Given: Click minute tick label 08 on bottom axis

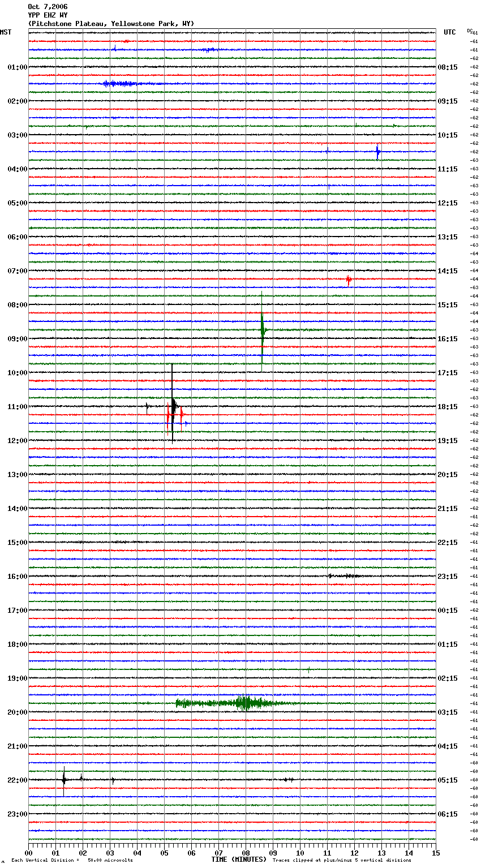Looking at the screenshot, I should (x=246, y=853).
